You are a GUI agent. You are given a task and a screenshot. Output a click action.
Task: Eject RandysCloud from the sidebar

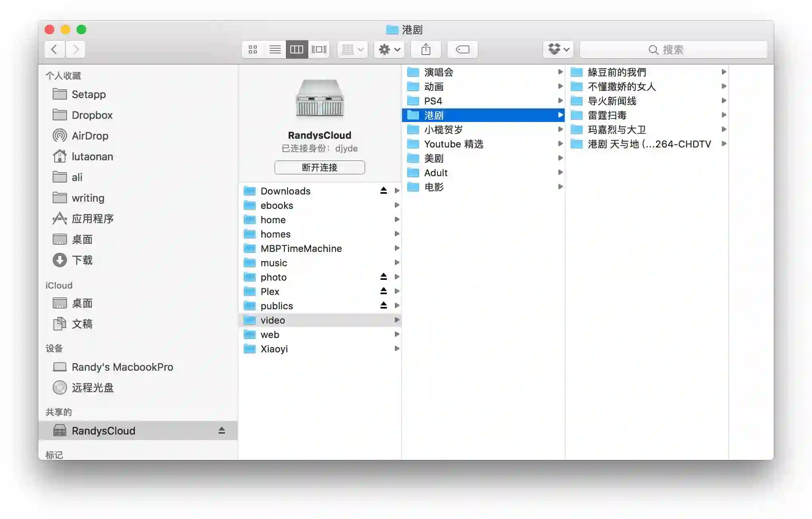pyautogui.click(x=222, y=431)
